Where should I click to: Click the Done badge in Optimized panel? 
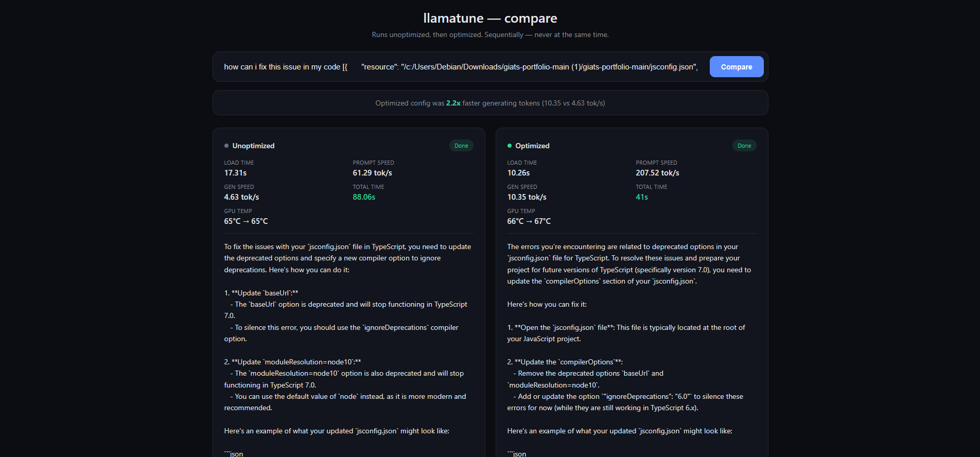(x=744, y=146)
